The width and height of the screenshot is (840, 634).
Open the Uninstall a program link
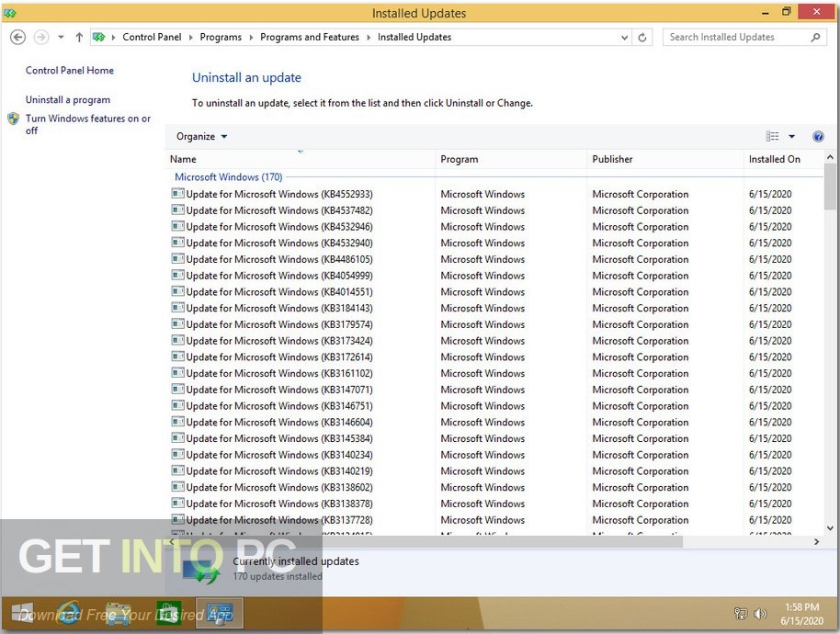click(69, 99)
